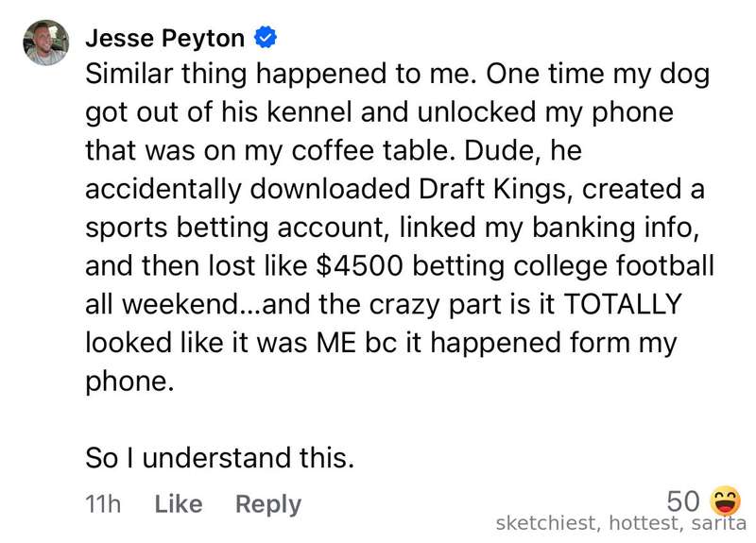
Task: Click the blue verified badge icon
Action: (266, 38)
